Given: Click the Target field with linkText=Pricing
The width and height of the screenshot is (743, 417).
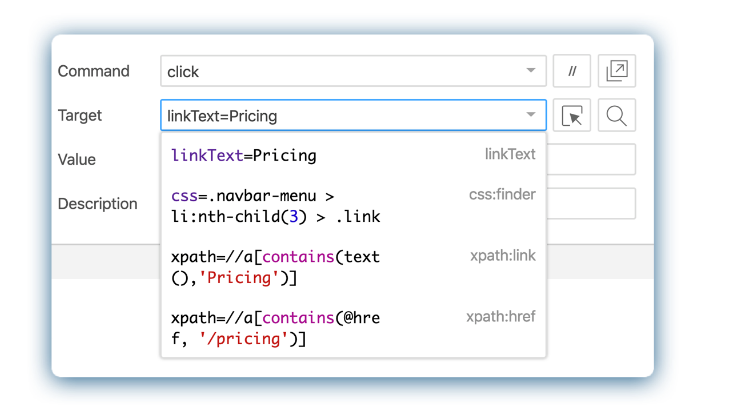Looking at the screenshot, I should [x=340, y=116].
